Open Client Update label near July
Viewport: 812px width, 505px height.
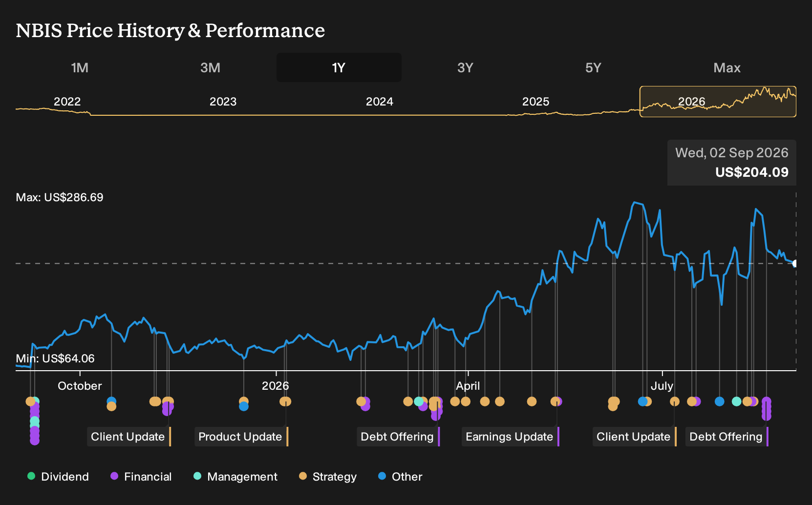pos(635,437)
